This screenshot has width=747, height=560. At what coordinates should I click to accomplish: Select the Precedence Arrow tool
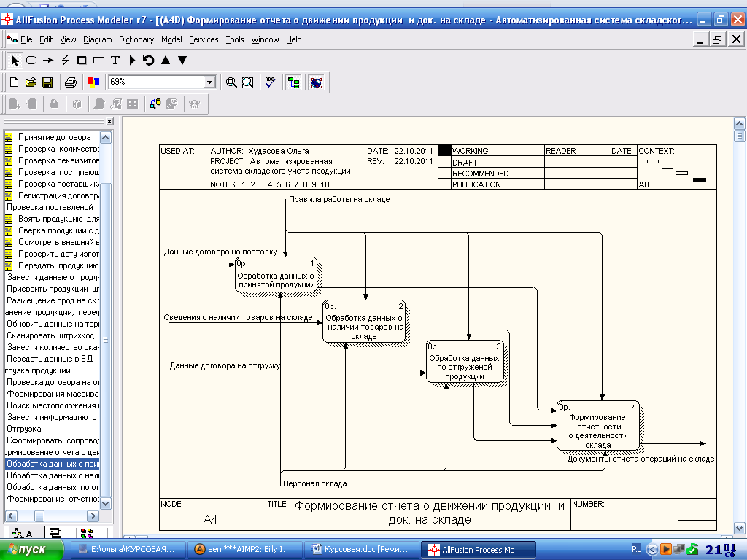click(48, 61)
